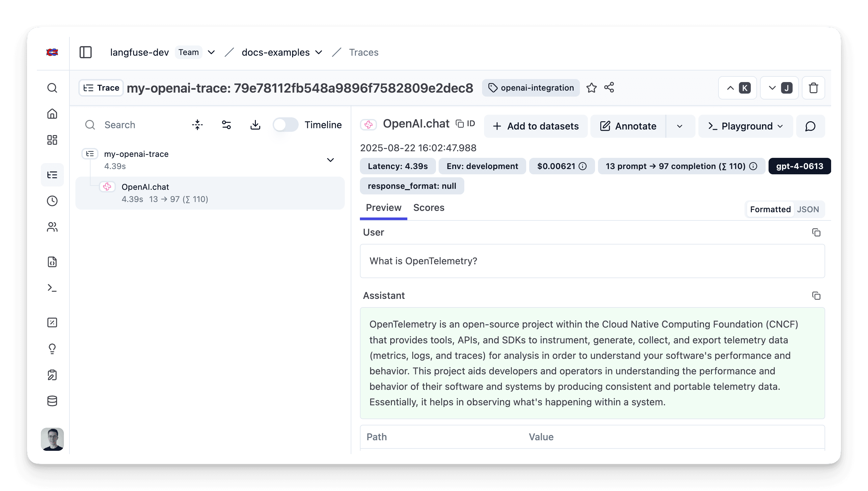Enable the Timeline view toggle
Viewport: 868px width, 491px height.
point(285,125)
